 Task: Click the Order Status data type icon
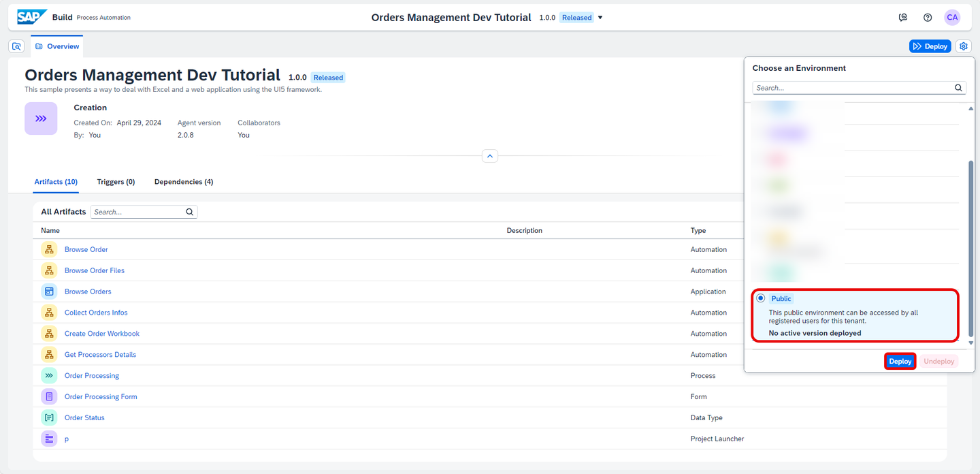coord(49,417)
